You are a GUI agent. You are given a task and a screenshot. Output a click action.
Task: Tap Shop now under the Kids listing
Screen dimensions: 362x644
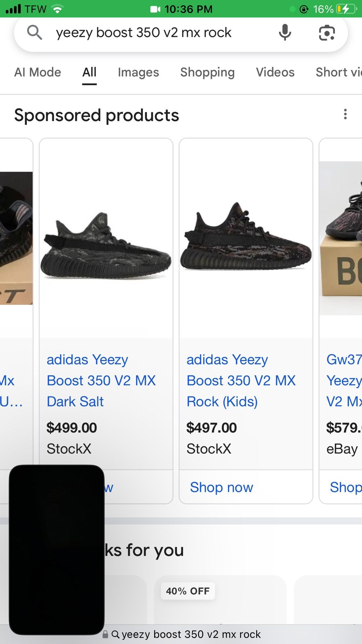tap(221, 487)
